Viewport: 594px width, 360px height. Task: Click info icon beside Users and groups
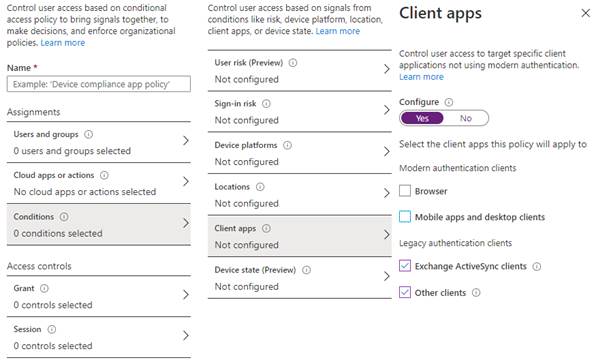point(88,134)
